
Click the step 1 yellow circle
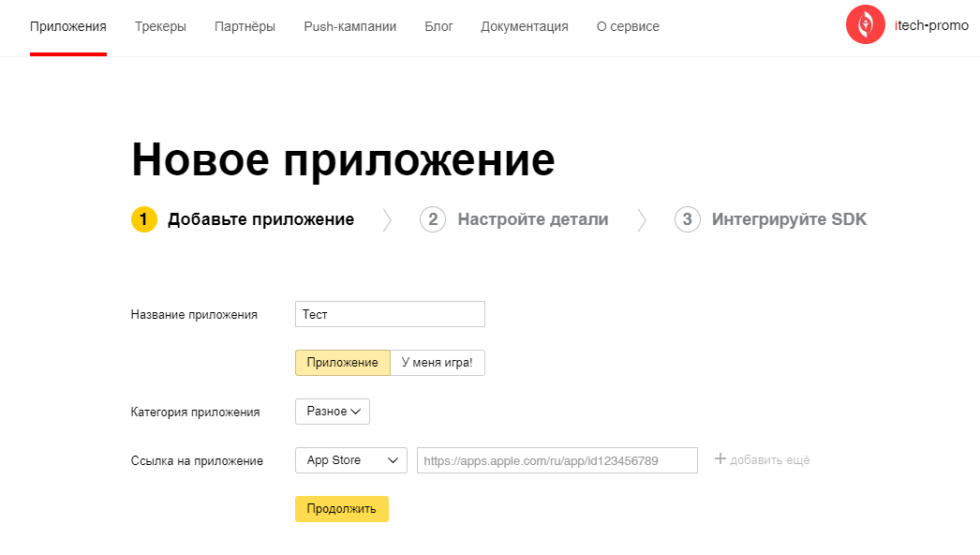click(144, 219)
